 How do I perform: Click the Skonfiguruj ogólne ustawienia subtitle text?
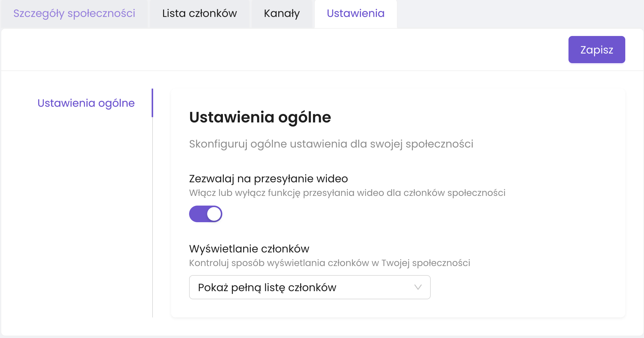click(x=331, y=144)
